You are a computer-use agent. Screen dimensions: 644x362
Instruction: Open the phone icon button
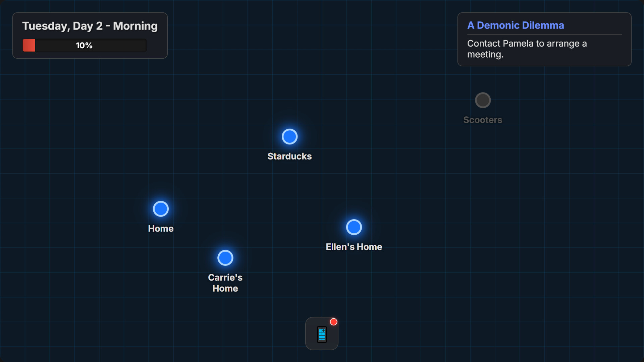tap(322, 334)
